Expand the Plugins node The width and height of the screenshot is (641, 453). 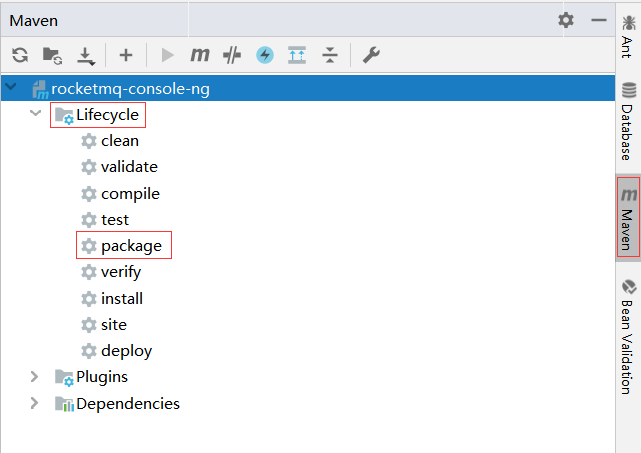35,377
